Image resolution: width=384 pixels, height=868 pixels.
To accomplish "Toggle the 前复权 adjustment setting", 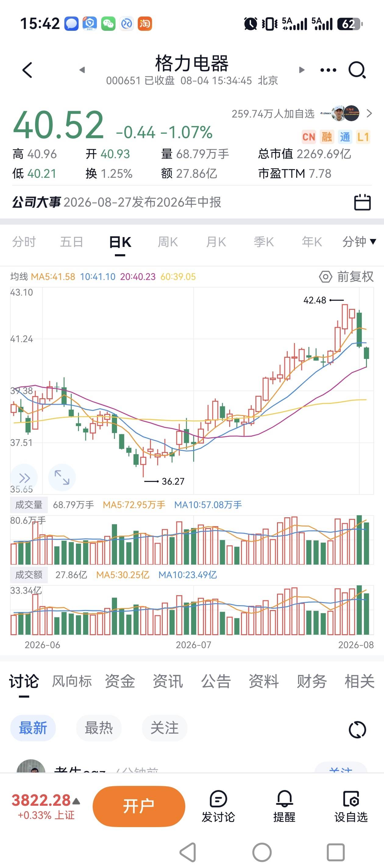I will 346,277.
